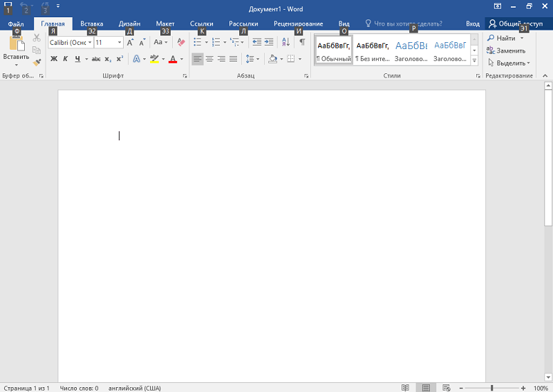Click the bulleted list icon
This screenshot has height=392, width=553.
(x=198, y=42)
